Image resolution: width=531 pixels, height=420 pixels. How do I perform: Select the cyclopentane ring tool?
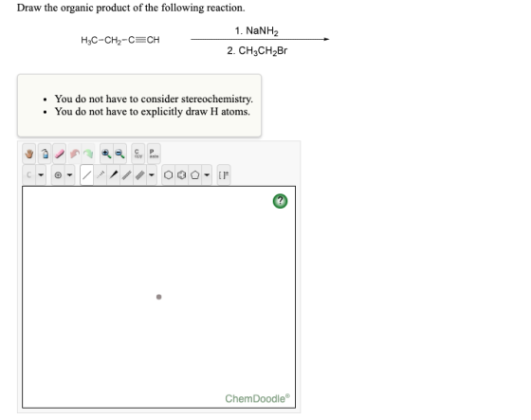tap(195, 175)
